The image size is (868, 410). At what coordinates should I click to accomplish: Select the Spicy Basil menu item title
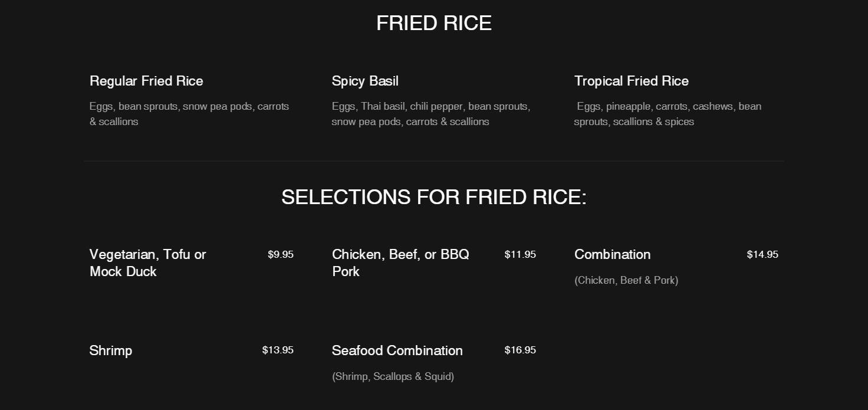click(x=365, y=81)
